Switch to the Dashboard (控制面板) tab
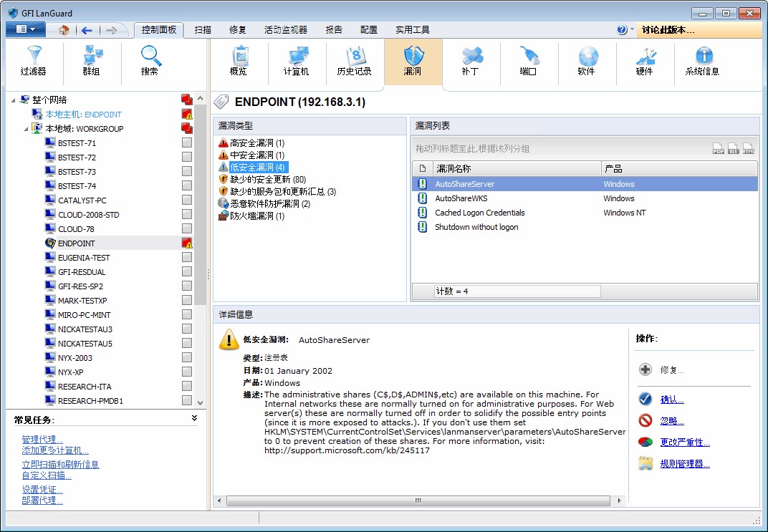 coord(159,30)
